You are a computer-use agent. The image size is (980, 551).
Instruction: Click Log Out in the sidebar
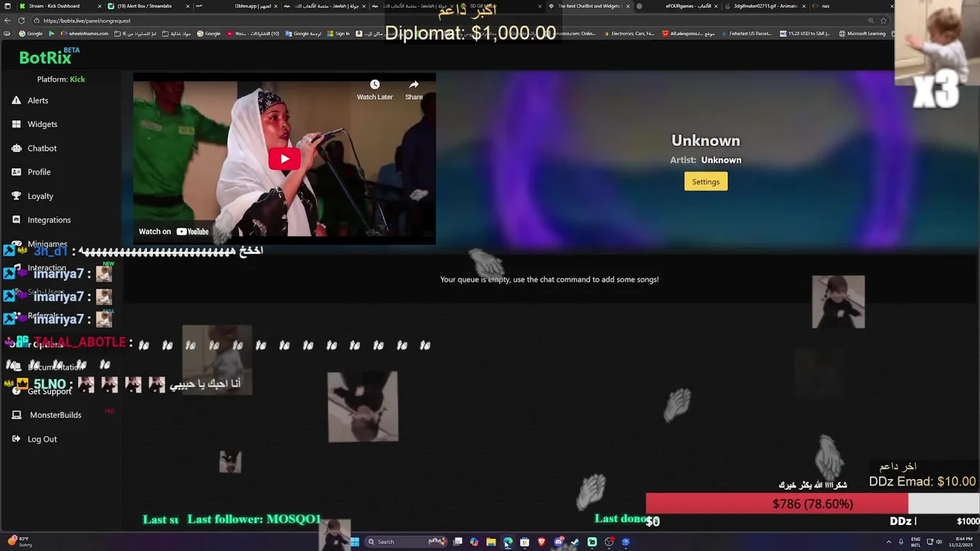pyautogui.click(x=42, y=439)
